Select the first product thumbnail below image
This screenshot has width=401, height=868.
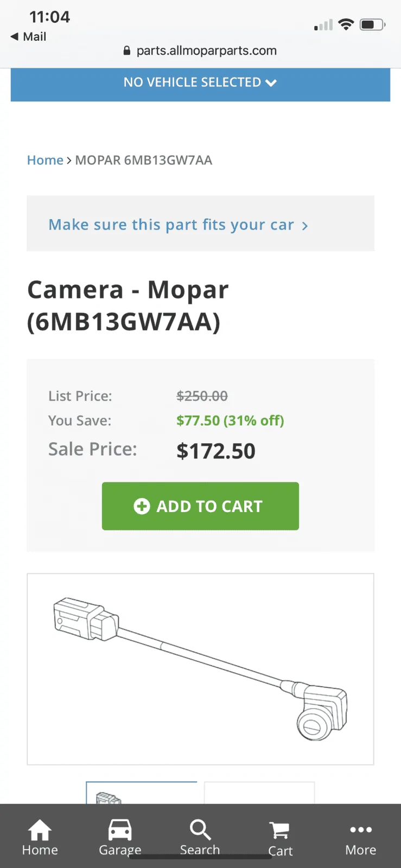point(141,793)
